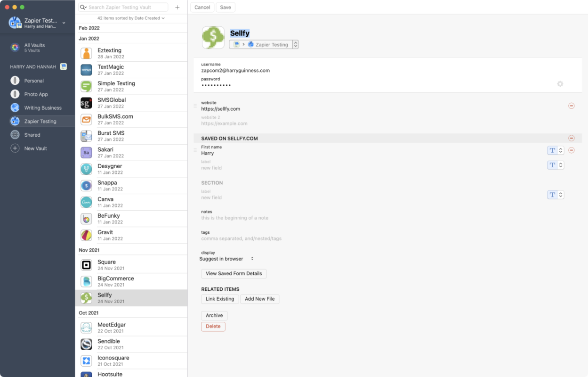Click the Search Zapier Testing Vault field
The image size is (588, 377).
(123, 7)
